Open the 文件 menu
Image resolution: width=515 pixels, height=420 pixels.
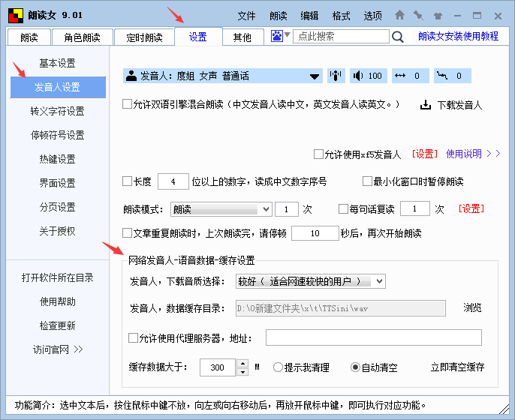point(246,16)
